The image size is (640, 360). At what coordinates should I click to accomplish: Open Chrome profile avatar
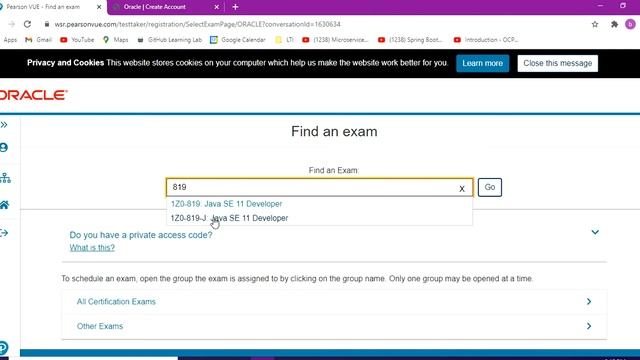pyautogui.click(x=630, y=24)
